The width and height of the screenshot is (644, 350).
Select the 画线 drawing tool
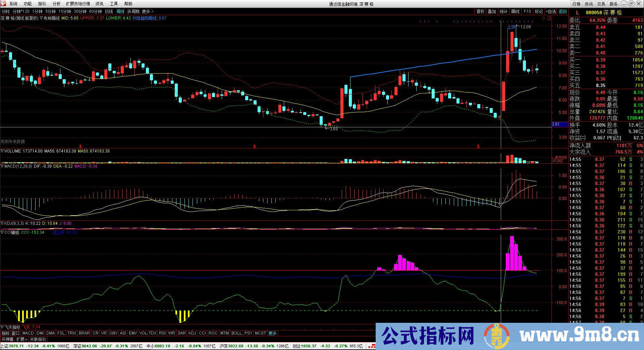pos(515,11)
